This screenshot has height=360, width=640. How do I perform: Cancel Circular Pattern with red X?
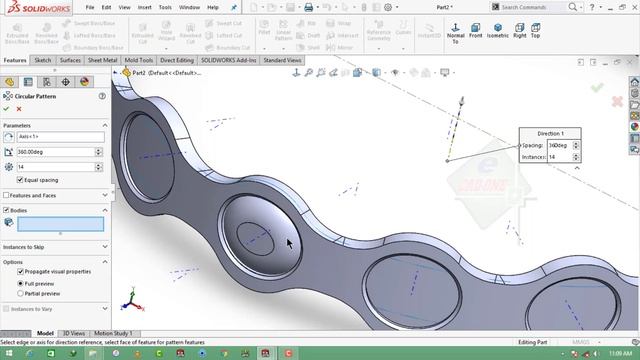[x=19, y=109]
